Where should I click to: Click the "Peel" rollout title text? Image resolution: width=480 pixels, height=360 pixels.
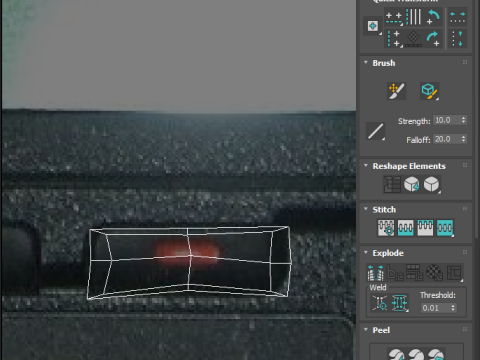[381, 330]
